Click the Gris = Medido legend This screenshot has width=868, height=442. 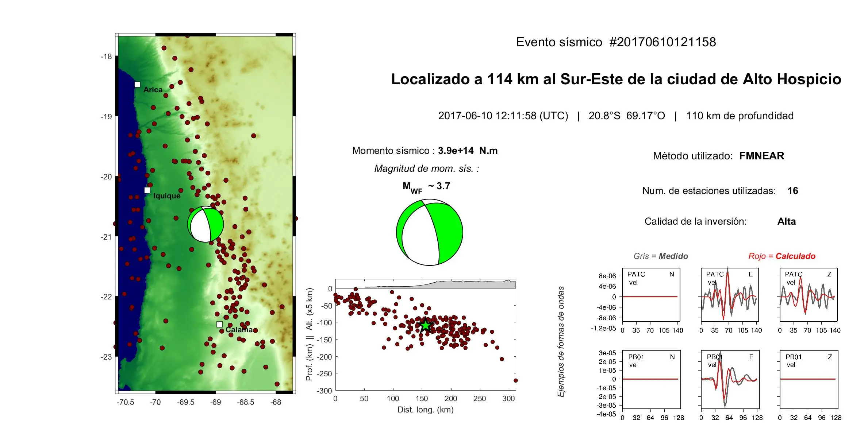coord(661,256)
